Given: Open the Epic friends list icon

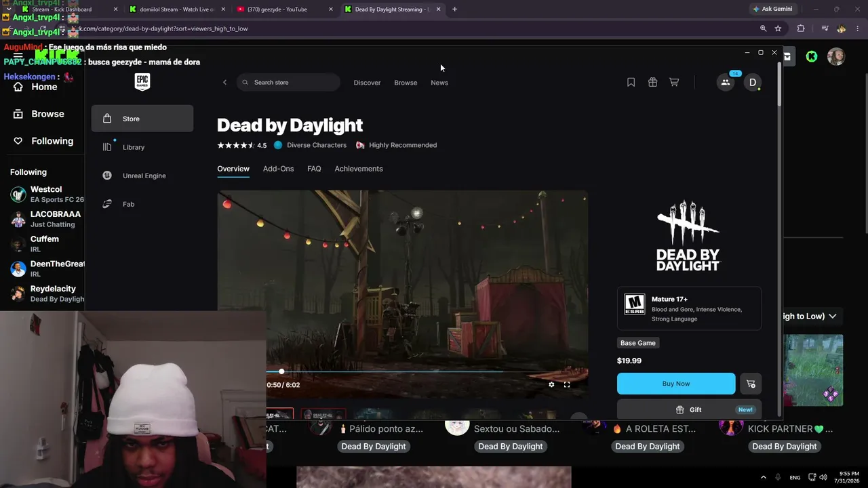Looking at the screenshot, I should (x=726, y=83).
